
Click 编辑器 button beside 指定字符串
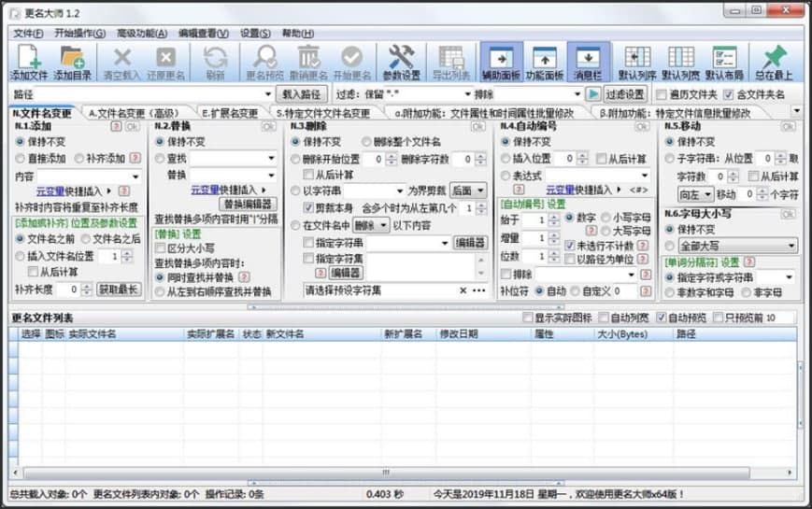(470, 242)
